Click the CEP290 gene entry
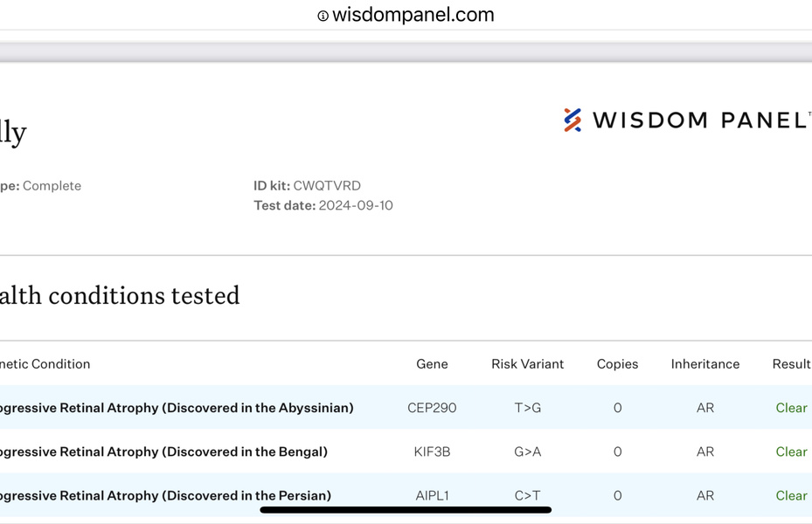Screen dimensions: 812x524 point(432,408)
